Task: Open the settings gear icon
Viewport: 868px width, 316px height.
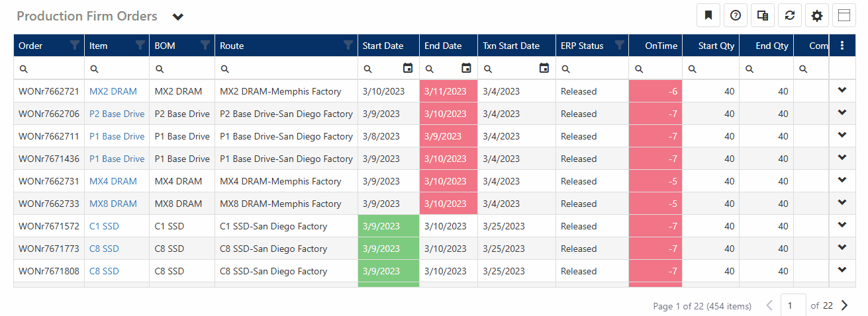Action: (816, 16)
